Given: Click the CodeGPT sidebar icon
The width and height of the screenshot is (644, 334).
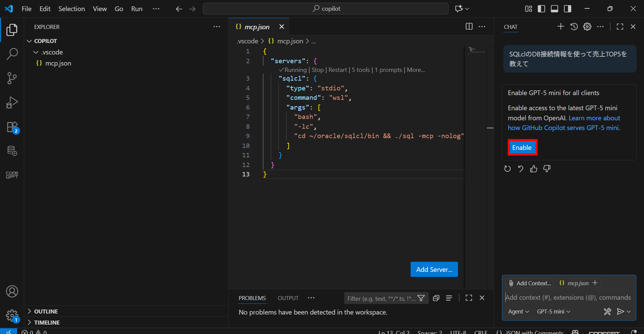Looking at the screenshot, I should point(12,175).
